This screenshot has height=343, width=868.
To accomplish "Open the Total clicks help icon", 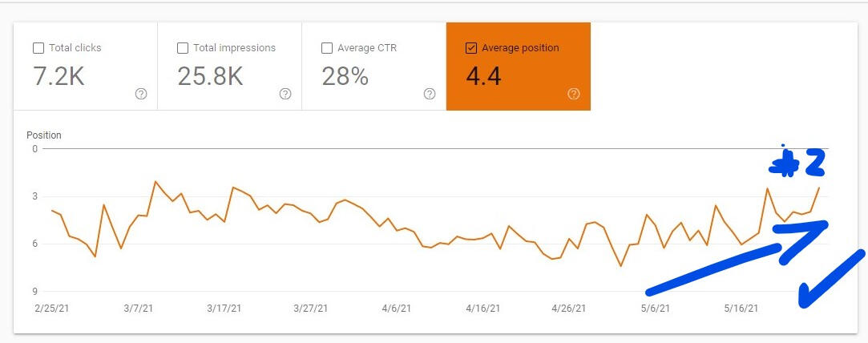I will [x=141, y=94].
